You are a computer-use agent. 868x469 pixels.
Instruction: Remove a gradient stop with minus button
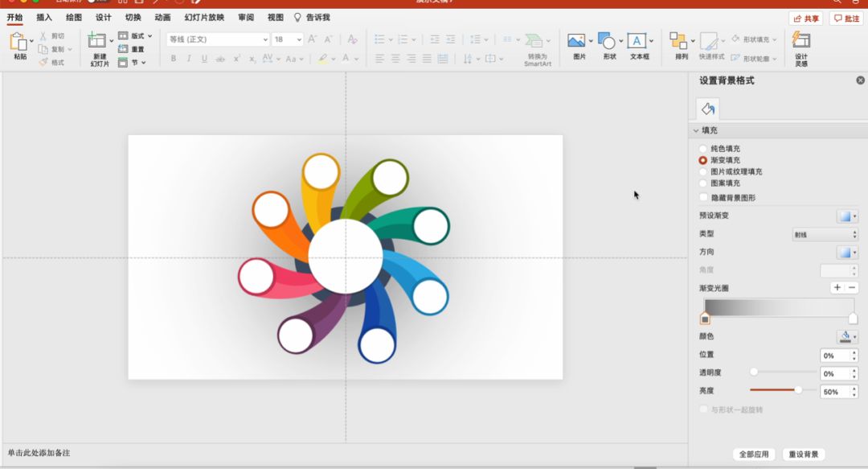[x=852, y=287]
